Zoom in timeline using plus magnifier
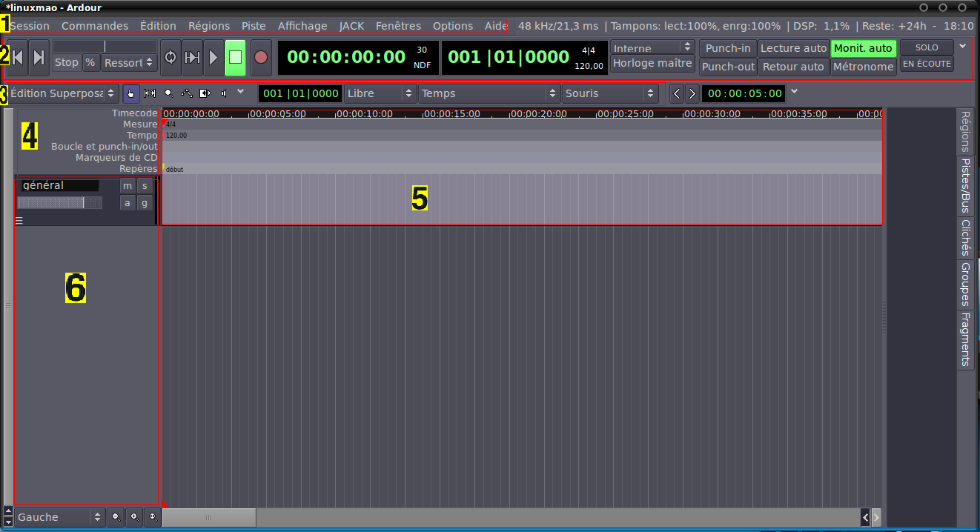 coord(134,516)
